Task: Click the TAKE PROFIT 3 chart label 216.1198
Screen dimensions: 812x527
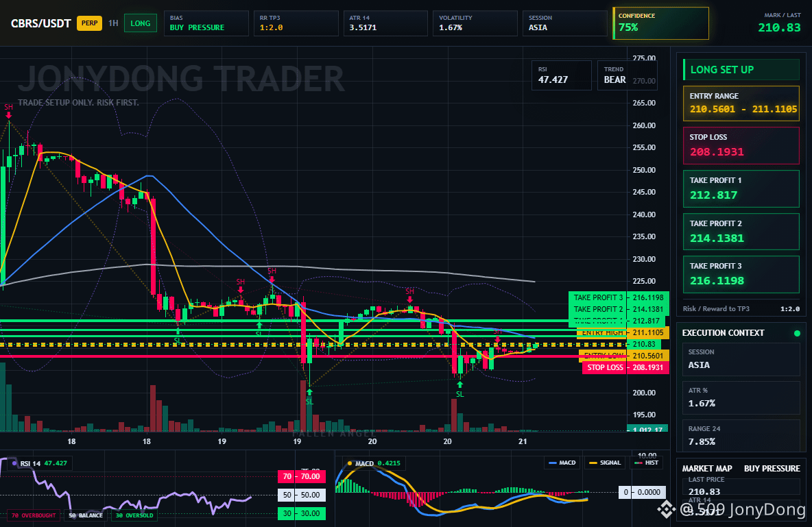Action: (x=619, y=297)
